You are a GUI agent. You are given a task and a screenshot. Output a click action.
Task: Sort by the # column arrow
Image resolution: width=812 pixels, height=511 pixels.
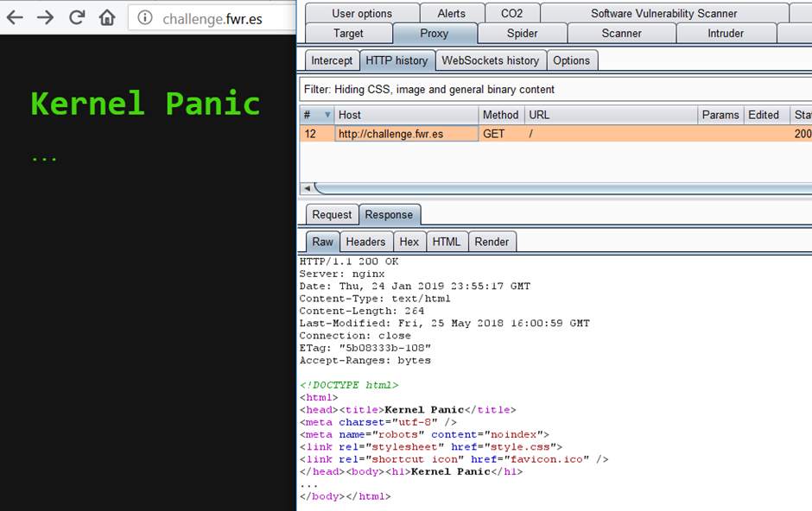coord(327,115)
